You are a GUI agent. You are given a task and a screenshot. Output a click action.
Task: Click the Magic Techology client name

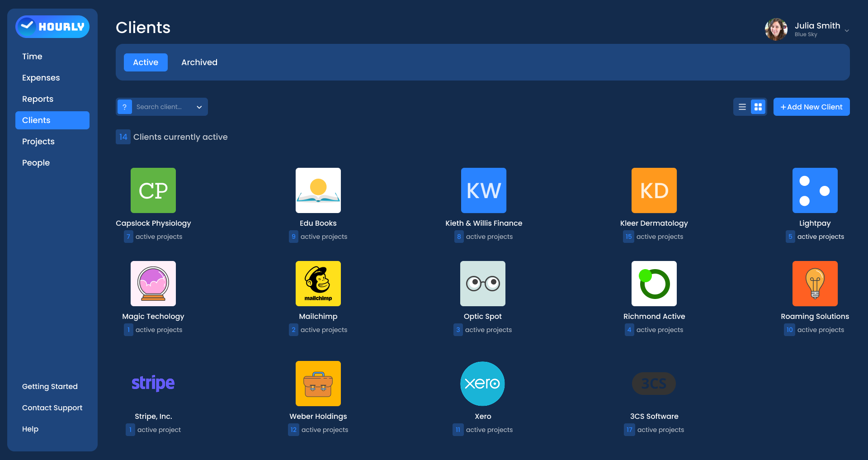(153, 316)
